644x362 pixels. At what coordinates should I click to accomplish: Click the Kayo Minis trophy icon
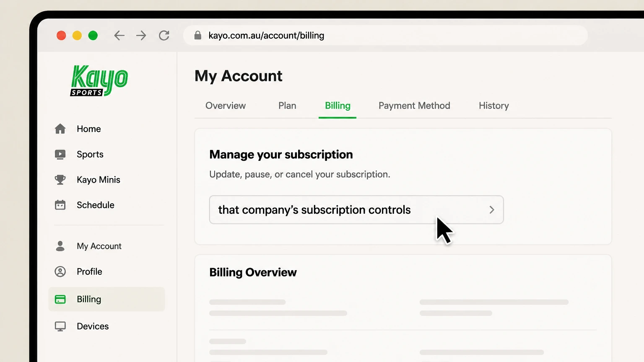[60, 180]
